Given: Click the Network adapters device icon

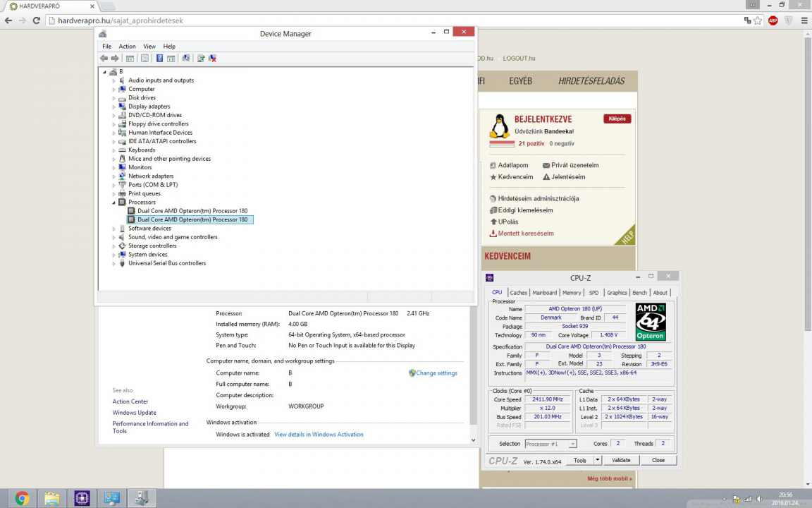Looking at the screenshot, I should [122, 176].
